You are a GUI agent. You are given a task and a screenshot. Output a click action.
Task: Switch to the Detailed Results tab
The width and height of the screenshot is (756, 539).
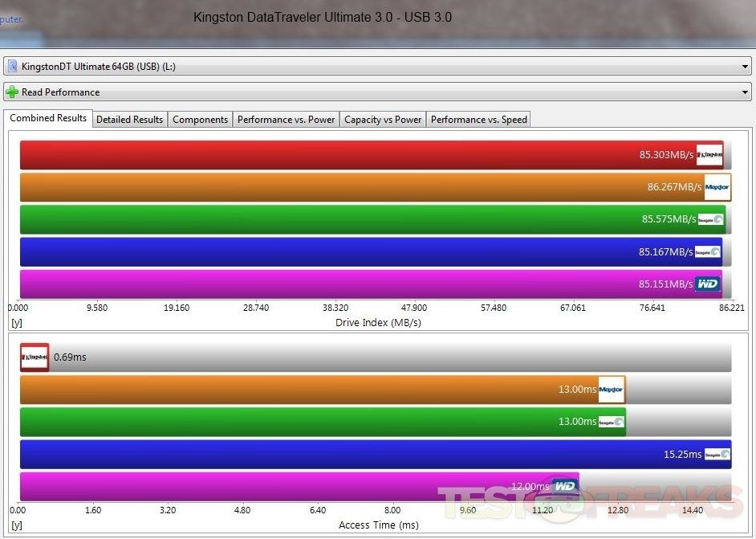tap(129, 120)
